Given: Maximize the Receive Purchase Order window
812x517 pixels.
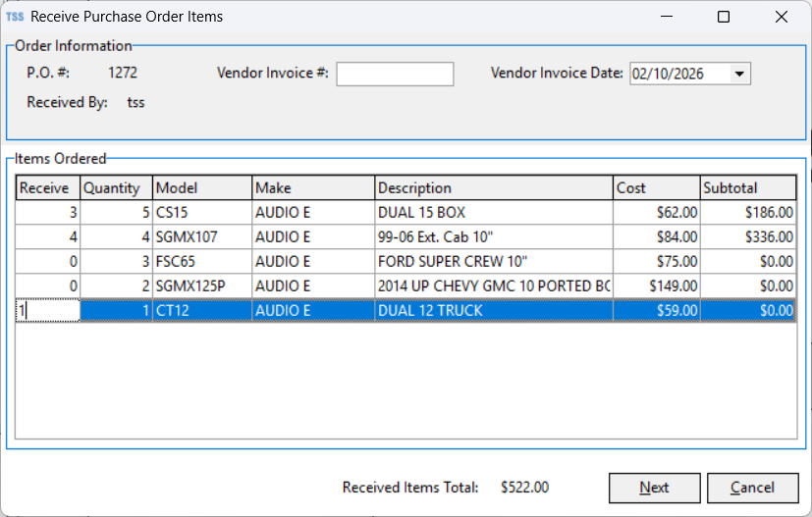Looking at the screenshot, I should (724, 17).
